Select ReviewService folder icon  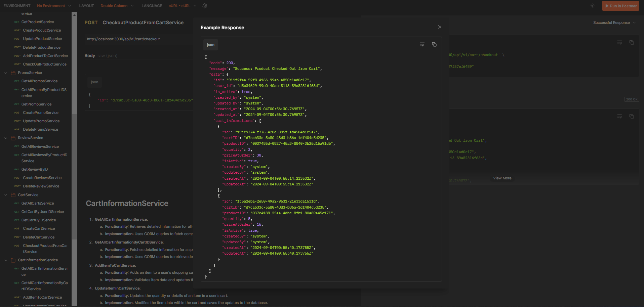pos(13,138)
